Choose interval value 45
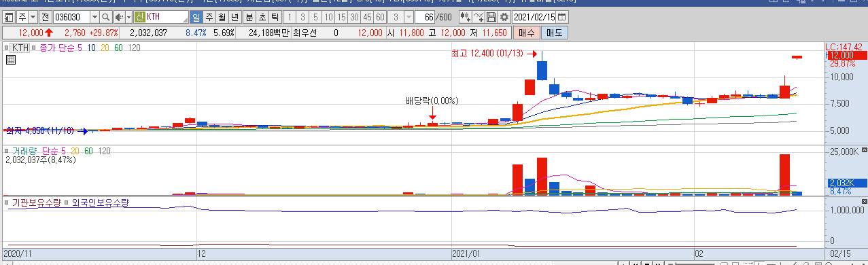 (x=366, y=17)
